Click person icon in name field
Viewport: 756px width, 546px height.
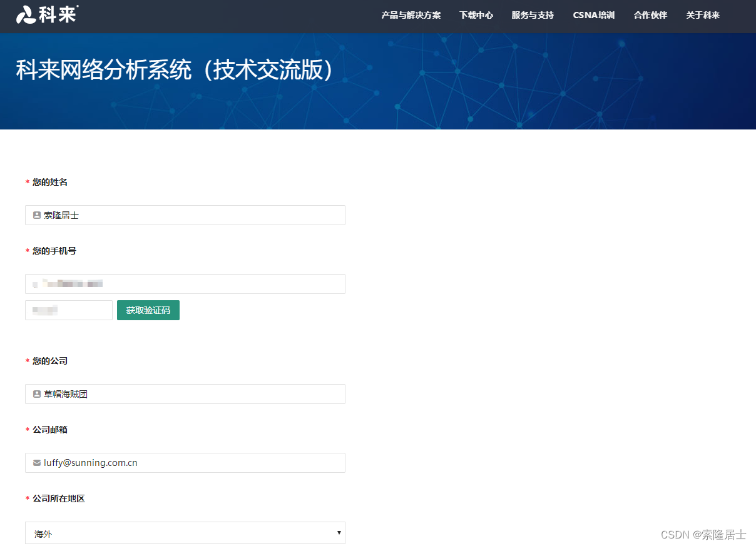tap(37, 215)
